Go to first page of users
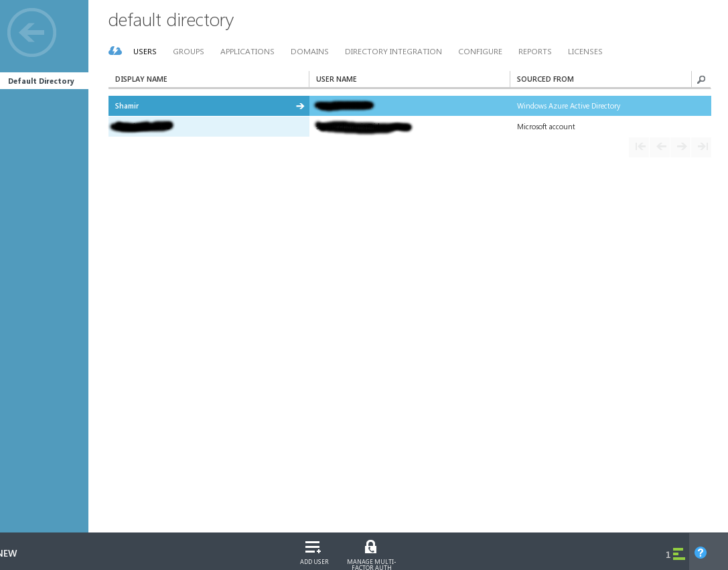This screenshot has width=728, height=570. [640, 147]
